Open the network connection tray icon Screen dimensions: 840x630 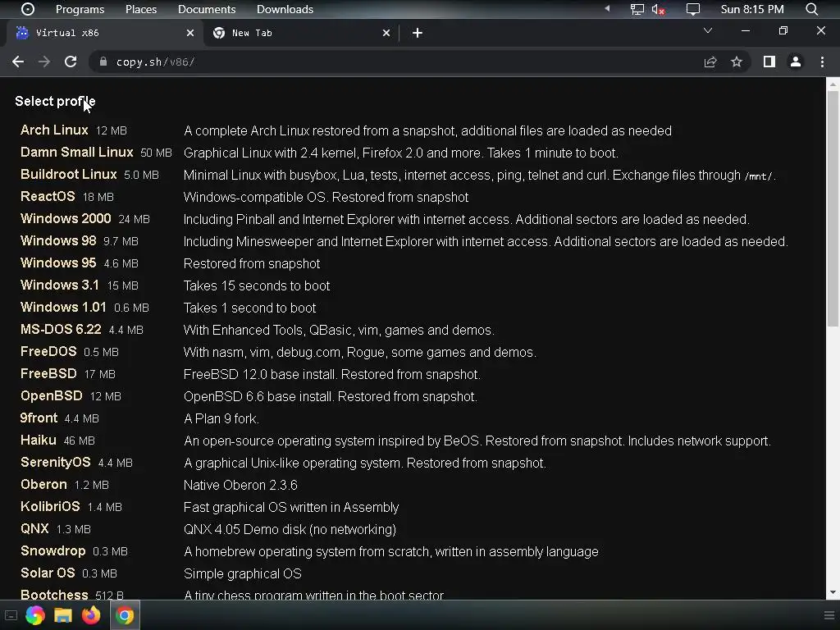[637, 9]
